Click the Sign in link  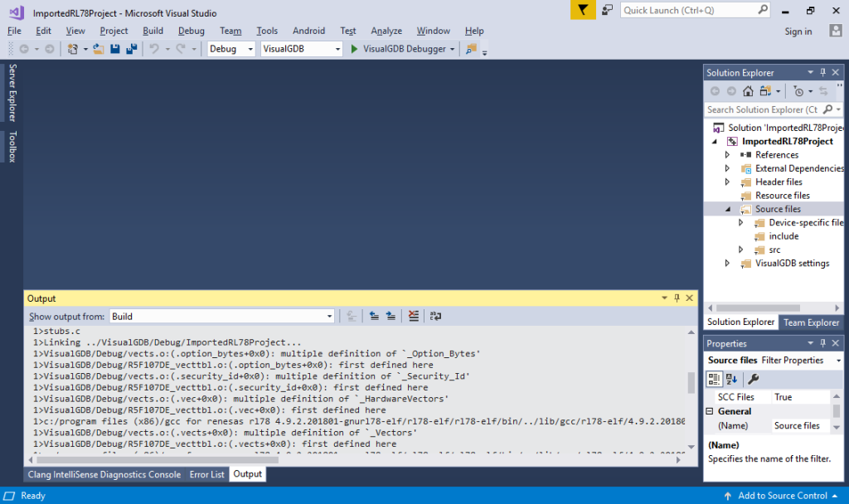pos(798,31)
